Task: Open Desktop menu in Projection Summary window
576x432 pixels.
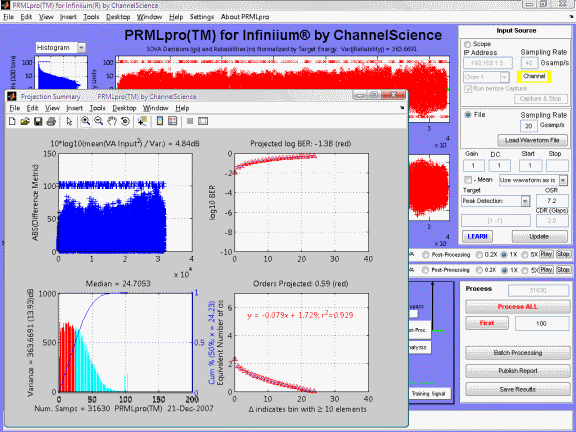Action: coord(124,108)
